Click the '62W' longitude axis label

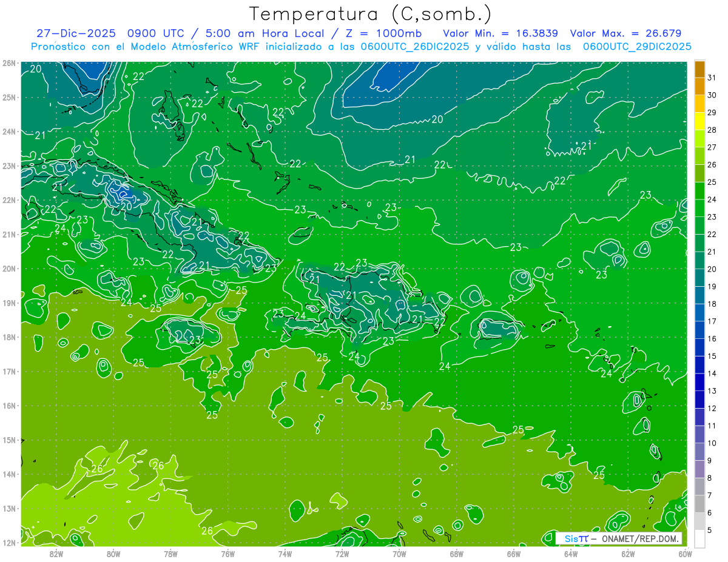(628, 553)
